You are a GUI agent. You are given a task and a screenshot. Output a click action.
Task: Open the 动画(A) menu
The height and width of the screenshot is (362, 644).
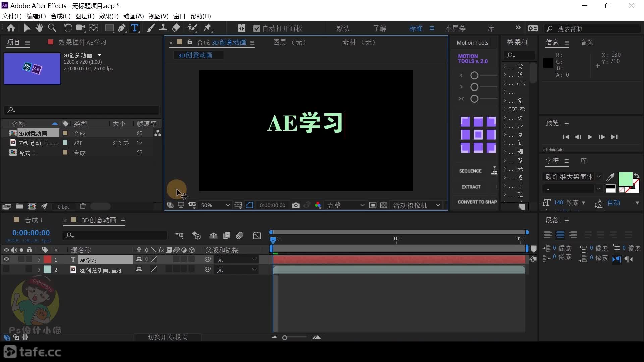(x=133, y=16)
